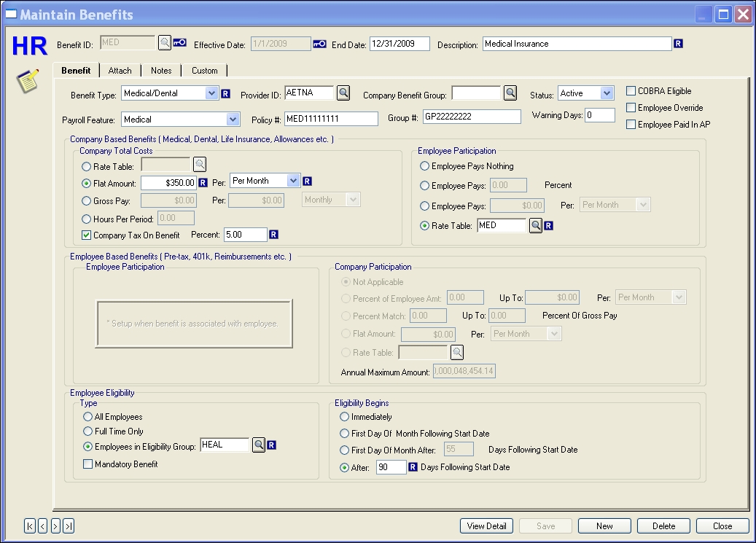The image size is (756, 543).
Task: Uncheck Company Tax On Benefit
Action: pyautogui.click(x=86, y=235)
